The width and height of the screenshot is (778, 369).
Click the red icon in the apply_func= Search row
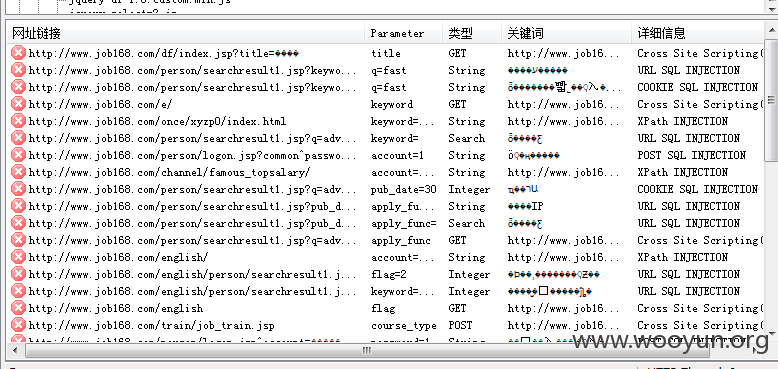coord(18,223)
